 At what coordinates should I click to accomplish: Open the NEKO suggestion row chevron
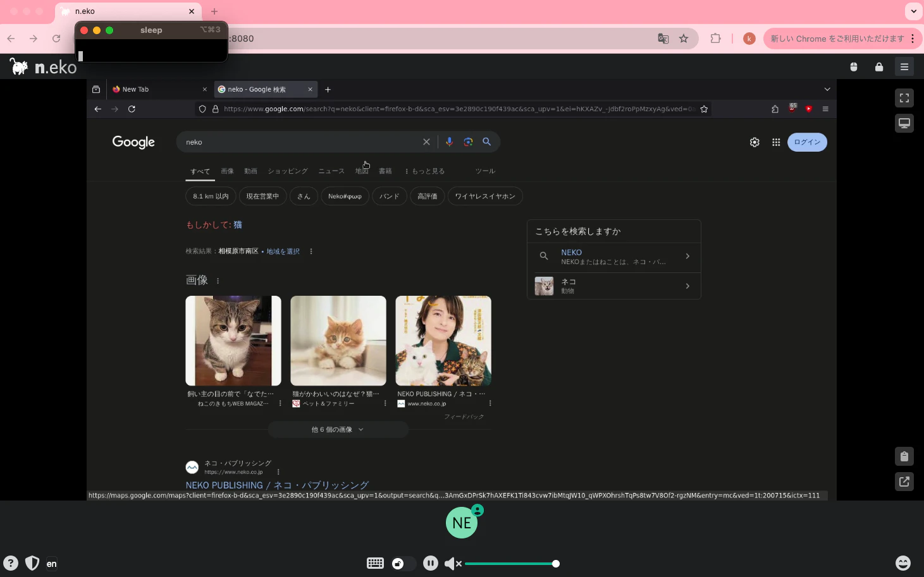687,256
